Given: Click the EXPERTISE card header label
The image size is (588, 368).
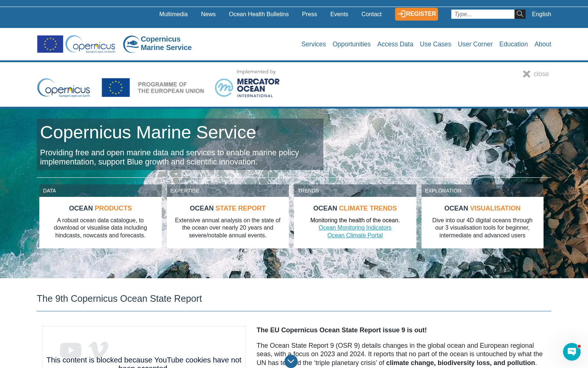Looking at the screenshot, I should (184, 191).
